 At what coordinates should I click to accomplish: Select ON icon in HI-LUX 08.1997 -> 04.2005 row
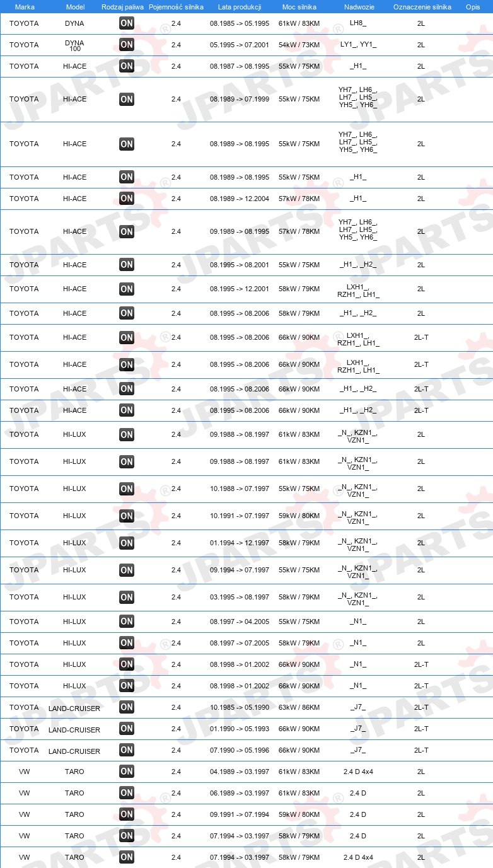point(127,622)
